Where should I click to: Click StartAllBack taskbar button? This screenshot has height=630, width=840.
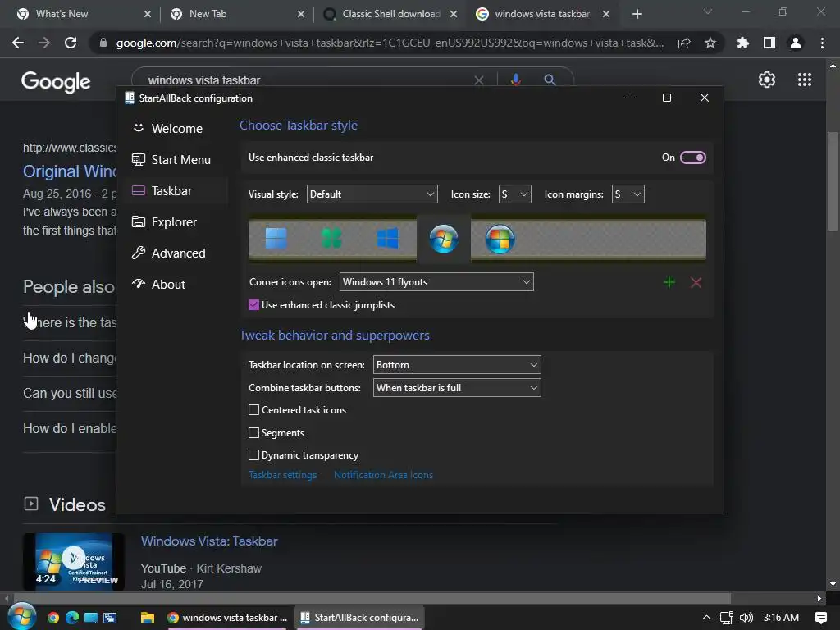pos(359,618)
